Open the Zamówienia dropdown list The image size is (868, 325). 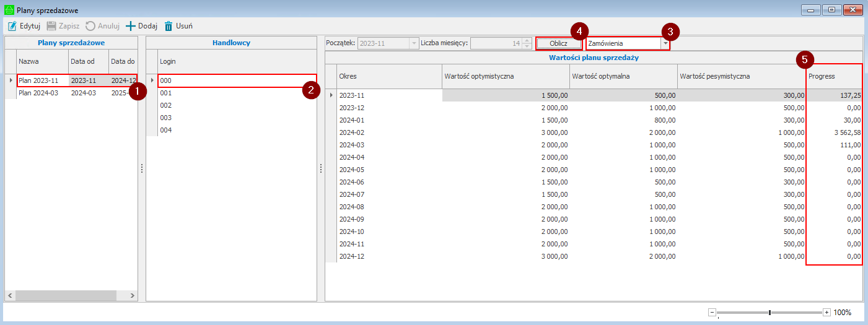(665, 43)
